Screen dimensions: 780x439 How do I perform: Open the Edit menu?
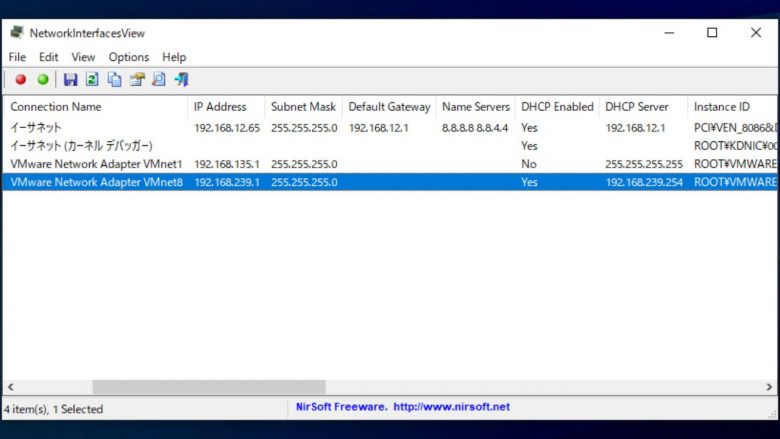(x=48, y=57)
